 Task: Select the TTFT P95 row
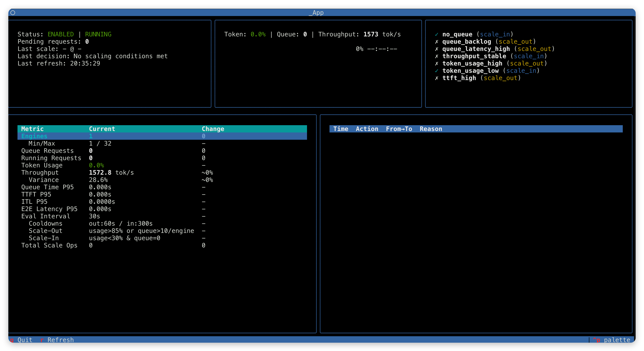[x=162, y=194]
